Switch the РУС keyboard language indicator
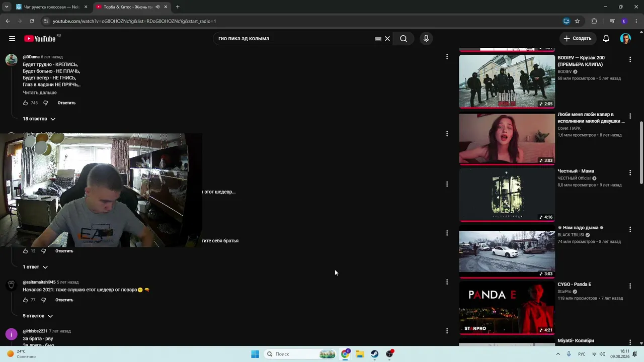 [582, 354]
